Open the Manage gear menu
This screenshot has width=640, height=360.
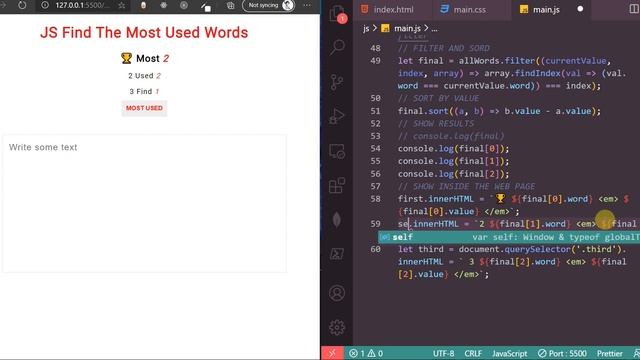click(337, 327)
